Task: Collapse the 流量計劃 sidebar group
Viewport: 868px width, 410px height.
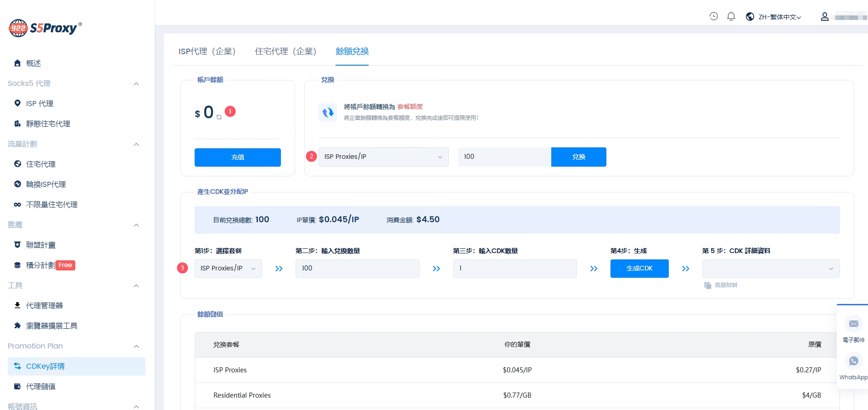Action: [136, 144]
